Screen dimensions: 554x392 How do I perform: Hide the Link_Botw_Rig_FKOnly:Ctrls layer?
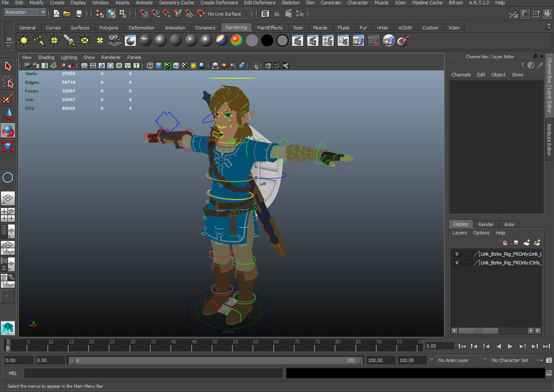tap(457, 262)
